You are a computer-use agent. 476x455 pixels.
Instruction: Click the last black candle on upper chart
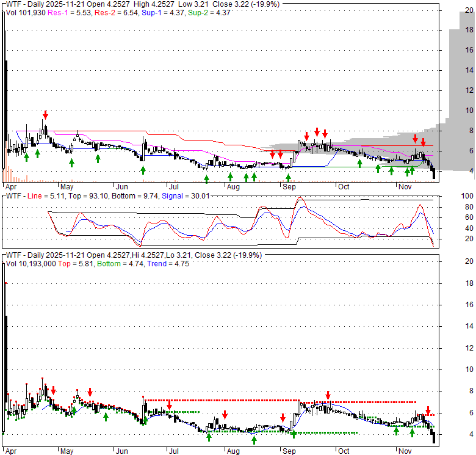pyautogui.click(x=433, y=173)
